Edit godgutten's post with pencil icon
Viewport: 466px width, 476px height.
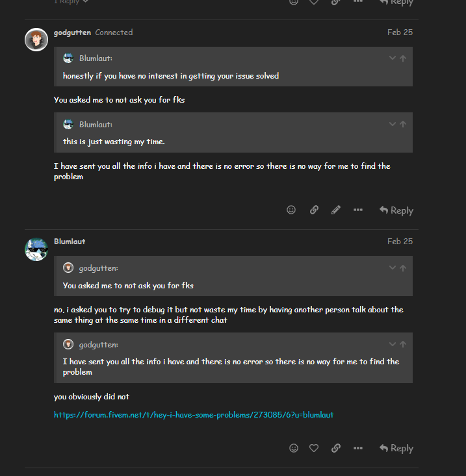coord(336,210)
